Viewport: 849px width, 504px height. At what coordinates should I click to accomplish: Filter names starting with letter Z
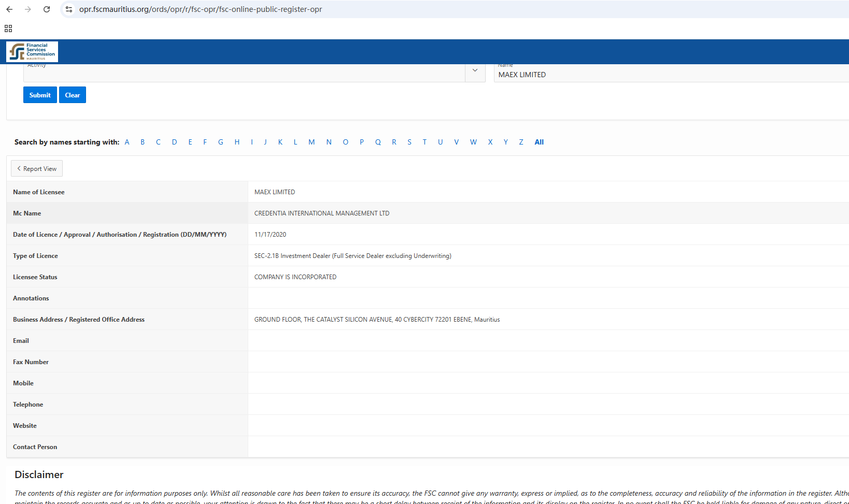pos(521,142)
